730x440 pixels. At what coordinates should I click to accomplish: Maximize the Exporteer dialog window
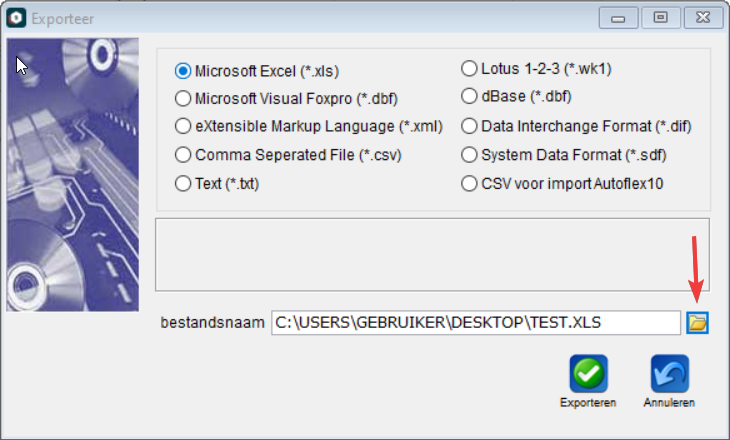point(661,18)
